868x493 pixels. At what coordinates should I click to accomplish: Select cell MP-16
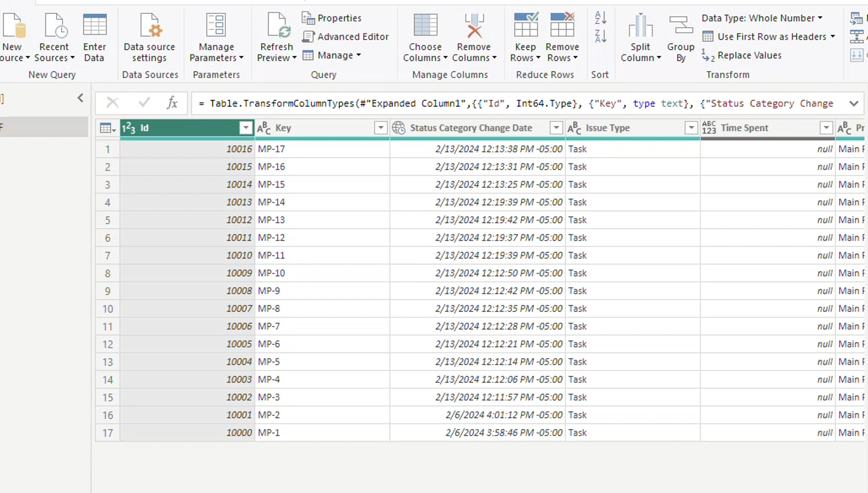322,167
